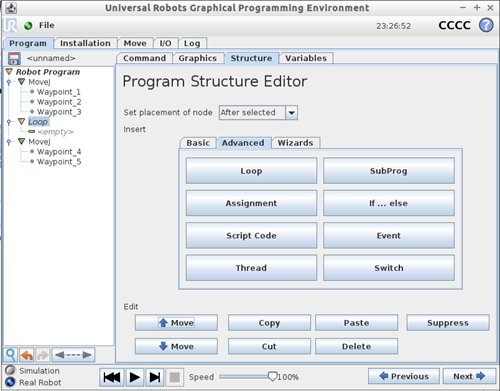Collapse the Loop node triangle

[x=21, y=121]
